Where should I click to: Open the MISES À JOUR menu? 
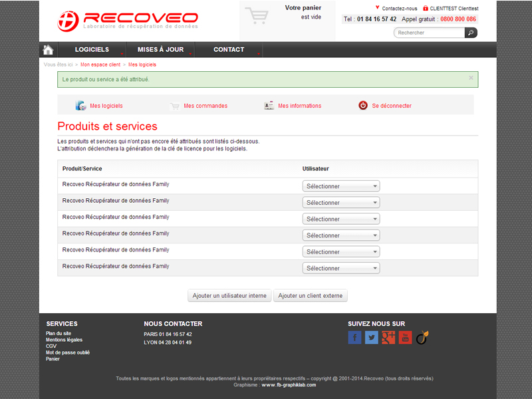160,49
